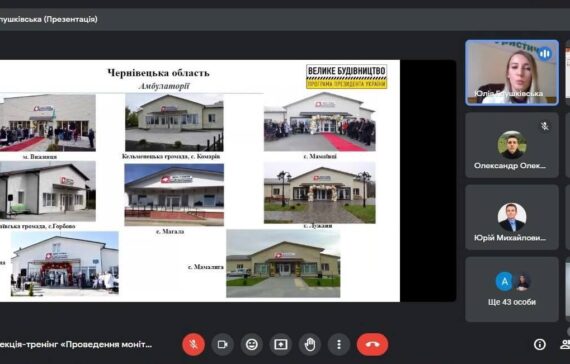Select the Олександр participant tile
The image size is (570, 364).
[x=512, y=145]
